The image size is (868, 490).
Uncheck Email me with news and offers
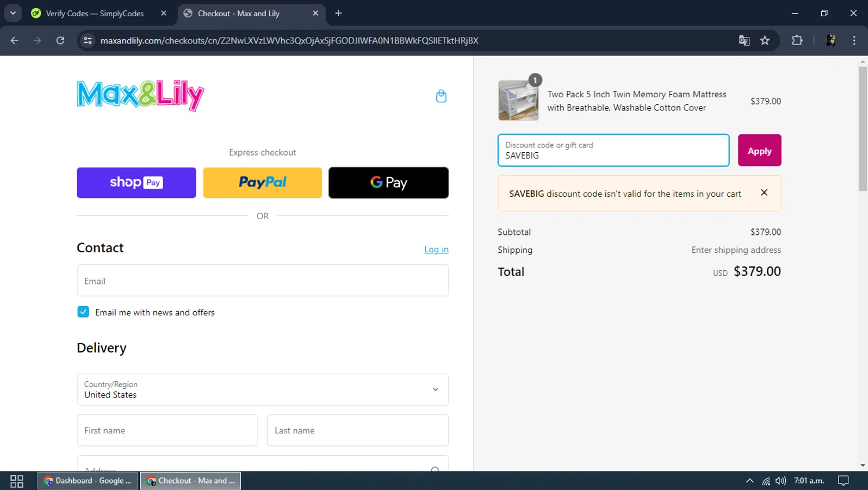(83, 312)
